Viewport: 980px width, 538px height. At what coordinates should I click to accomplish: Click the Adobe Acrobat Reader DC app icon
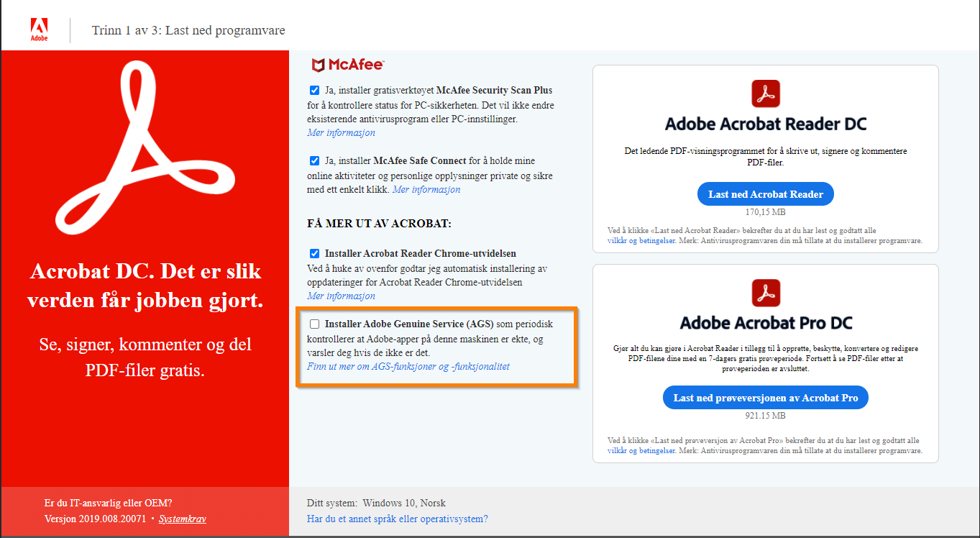766,94
